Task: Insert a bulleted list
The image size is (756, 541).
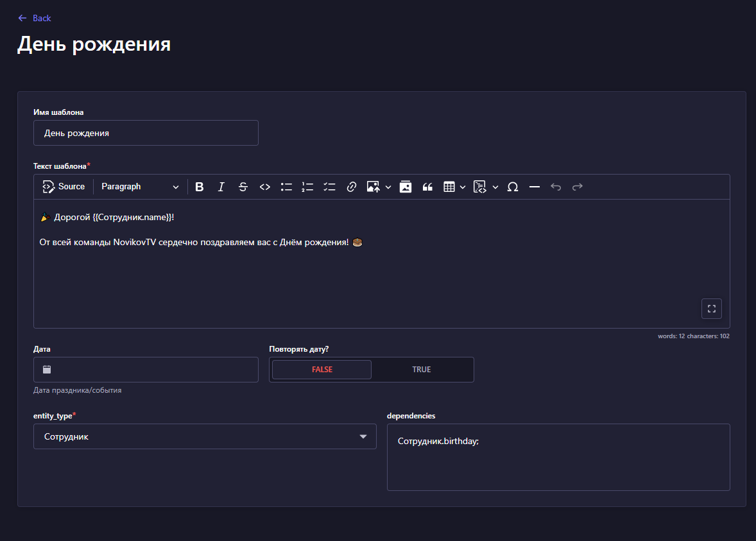Action: 286,187
